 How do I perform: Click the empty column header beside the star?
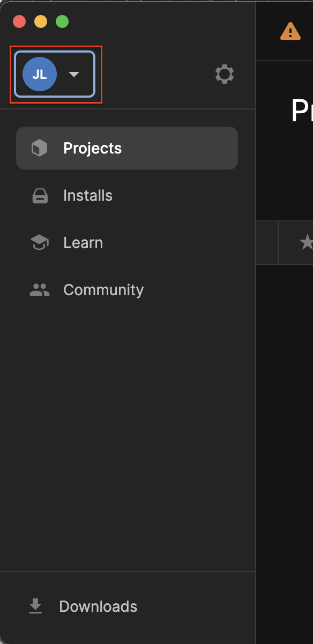[267, 243]
